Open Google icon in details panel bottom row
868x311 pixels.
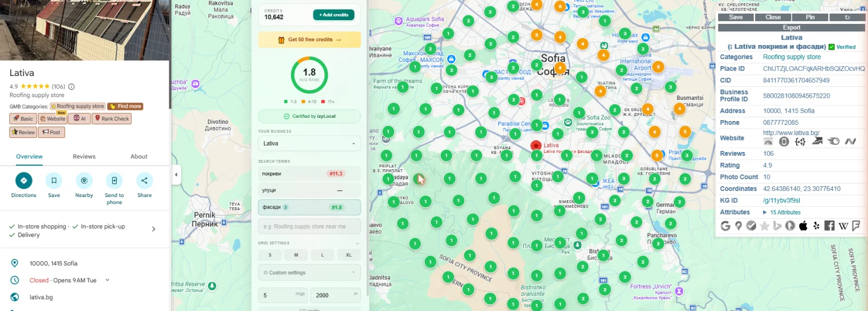click(725, 226)
